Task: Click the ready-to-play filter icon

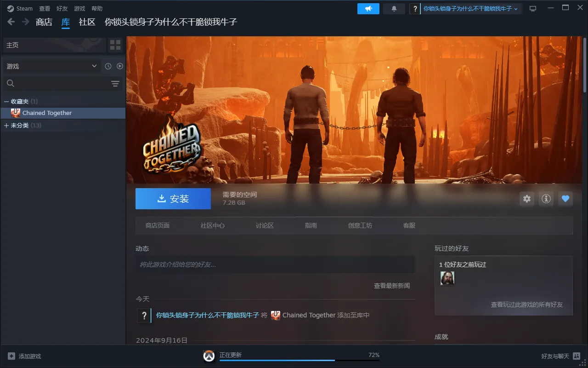Action: pos(120,66)
